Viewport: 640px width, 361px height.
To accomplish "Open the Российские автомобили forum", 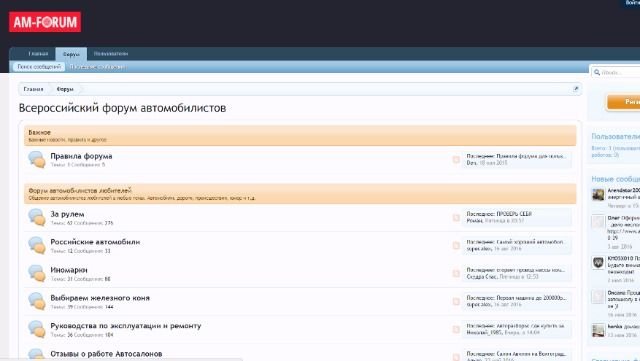I will coord(95,242).
